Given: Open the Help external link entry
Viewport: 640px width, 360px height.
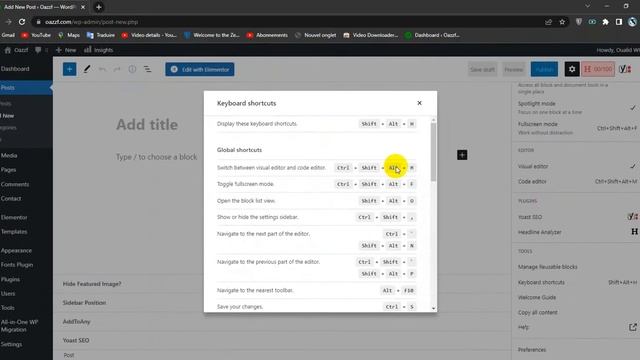Looking at the screenshot, I should 576,327.
